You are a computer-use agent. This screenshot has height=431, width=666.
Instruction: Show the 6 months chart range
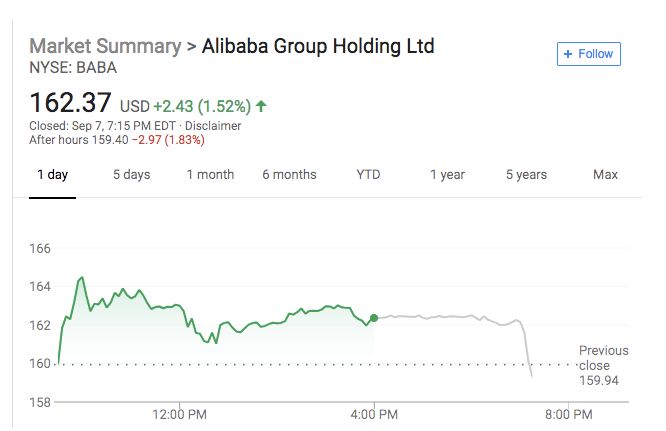point(289,175)
